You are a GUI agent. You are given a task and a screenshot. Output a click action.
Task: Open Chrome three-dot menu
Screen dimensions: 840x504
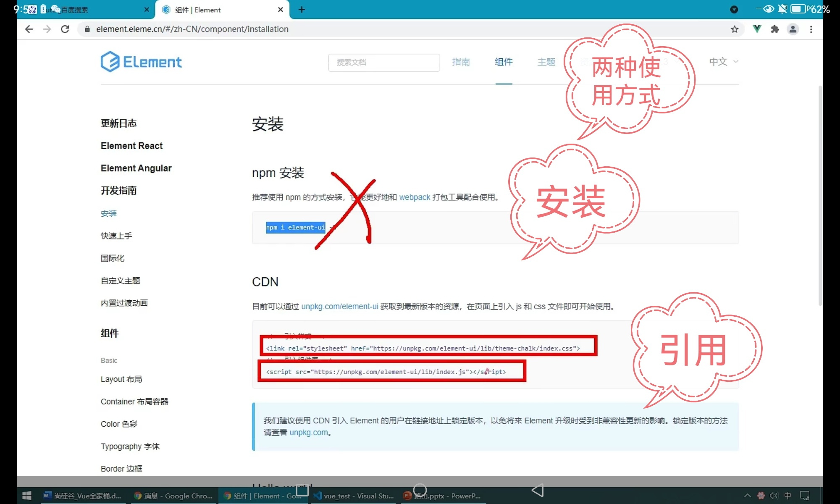tap(811, 29)
